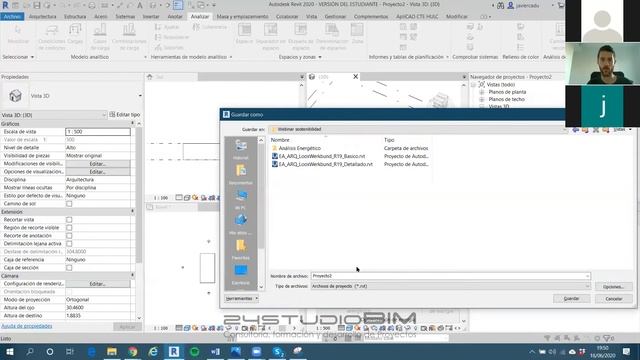Open the Herramientas dropdown in the Save dialog
The image size is (640, 360).
[242, 298]
